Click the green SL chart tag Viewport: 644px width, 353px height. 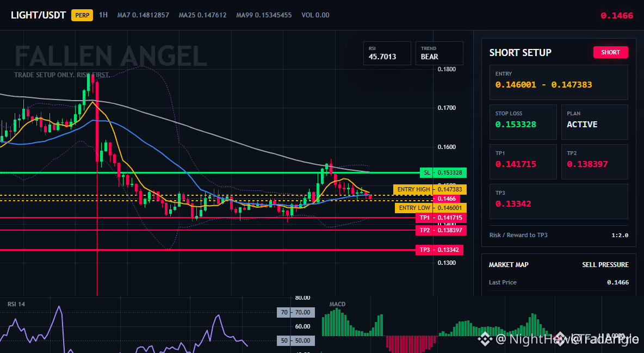(443, 172)
